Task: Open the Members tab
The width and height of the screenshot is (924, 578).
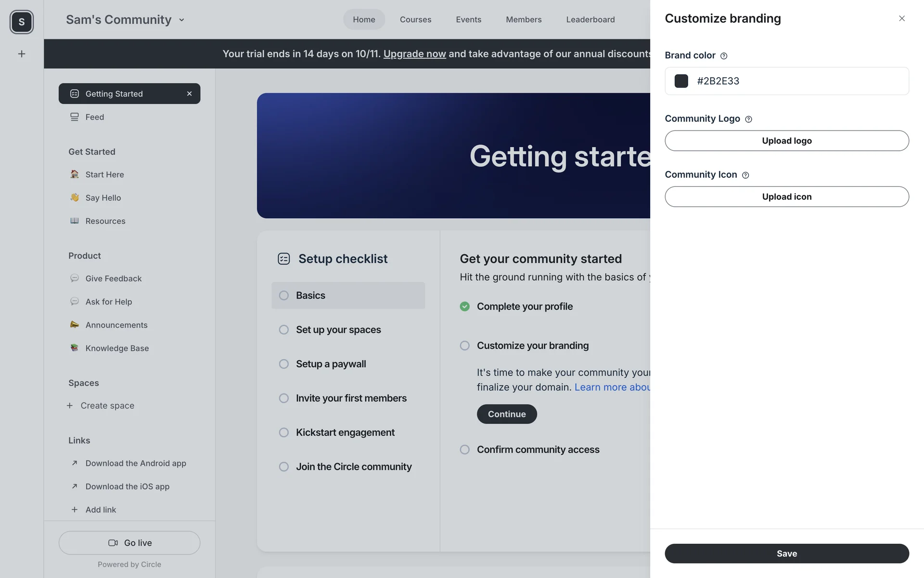Action: click(523, 20)
